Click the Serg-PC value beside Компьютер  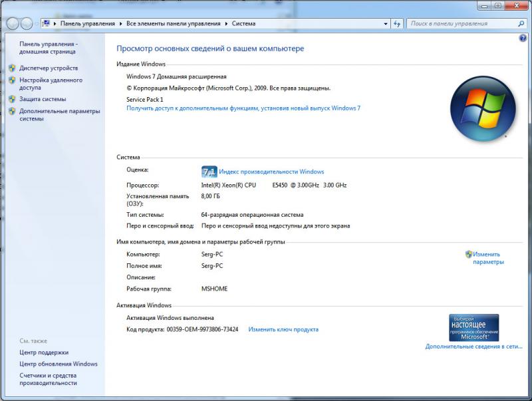212,255
